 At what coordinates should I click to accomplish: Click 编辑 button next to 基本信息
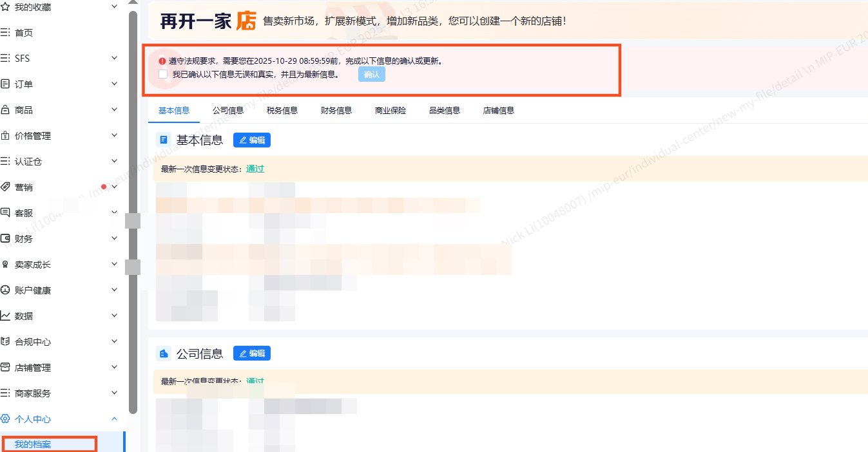point(252,140)
